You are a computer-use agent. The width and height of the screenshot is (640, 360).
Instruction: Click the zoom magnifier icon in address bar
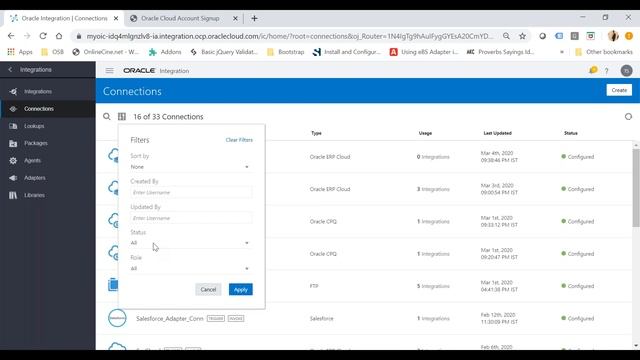pyautogui.click(x=506, y=36)
